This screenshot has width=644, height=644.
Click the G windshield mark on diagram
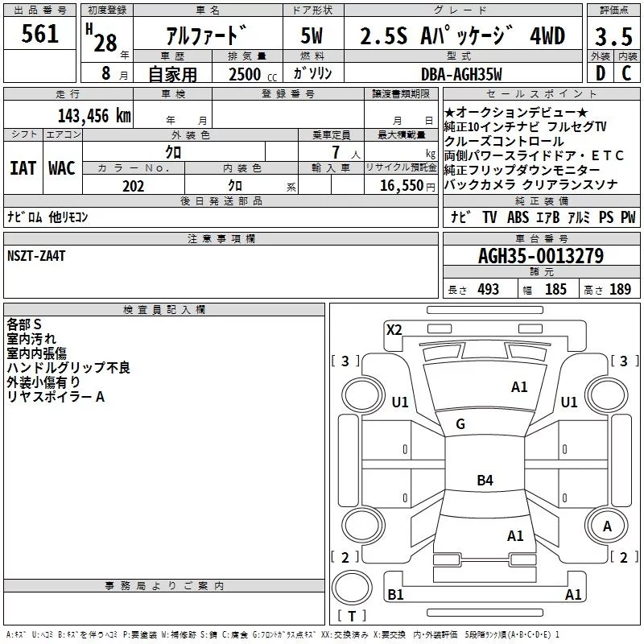(460, 424)
